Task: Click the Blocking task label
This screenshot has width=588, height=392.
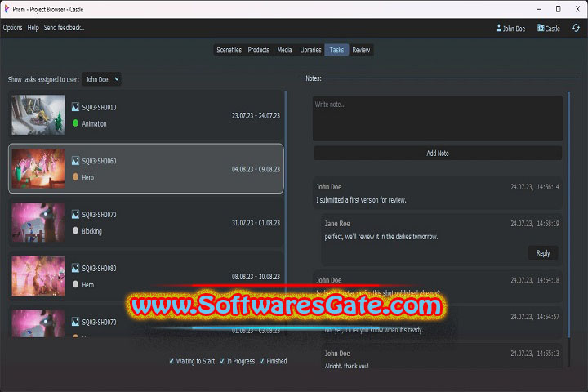Action: pyautogui.click(x=91, y=231)
